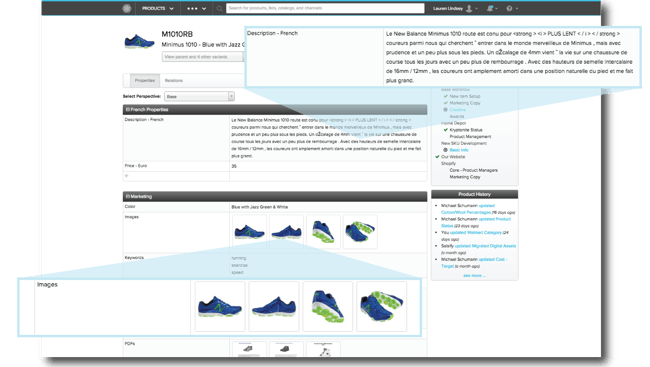Select the Our Website item

453,157
